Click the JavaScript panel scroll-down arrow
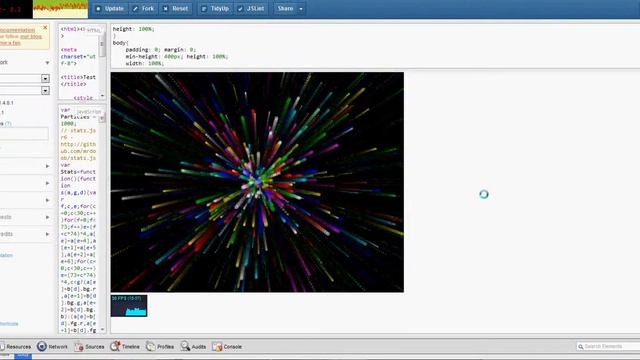Screen dimensions: 640x360 (x=102, y=329)
